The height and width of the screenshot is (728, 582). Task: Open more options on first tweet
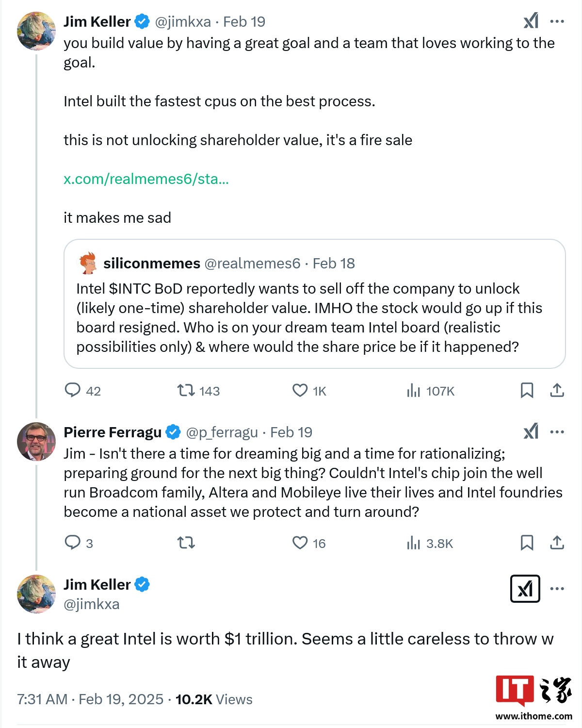point(557,21)
